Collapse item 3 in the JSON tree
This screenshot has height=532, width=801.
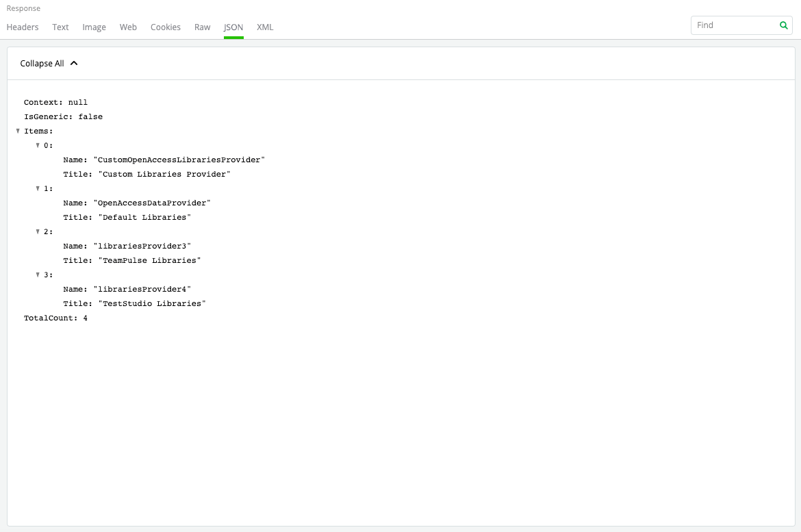coord(38,275)
